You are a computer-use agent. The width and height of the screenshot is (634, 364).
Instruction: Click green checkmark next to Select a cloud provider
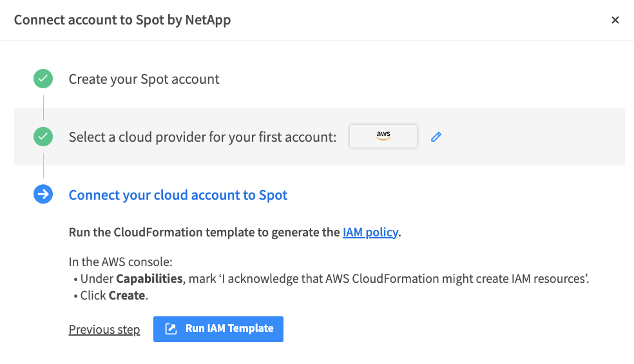(43, 137)
